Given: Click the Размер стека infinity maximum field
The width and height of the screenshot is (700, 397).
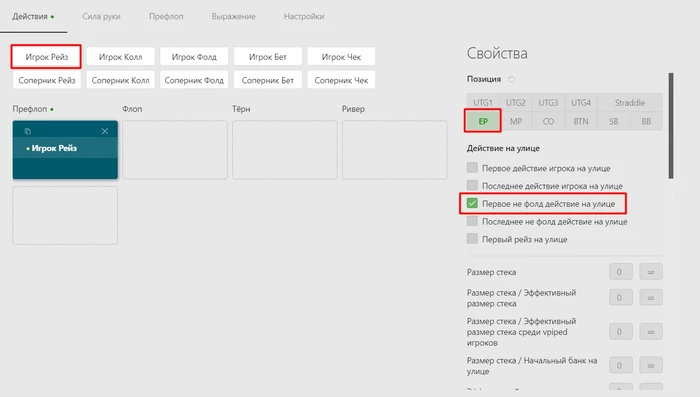Looking at the screenshot, I should tap(651, 272).
